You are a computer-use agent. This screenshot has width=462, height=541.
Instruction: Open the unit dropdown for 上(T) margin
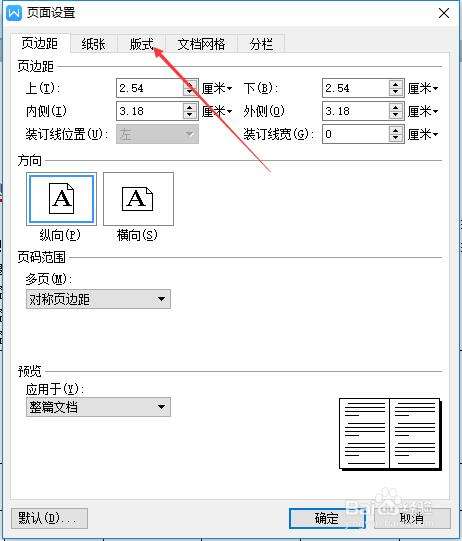(217, 88)
